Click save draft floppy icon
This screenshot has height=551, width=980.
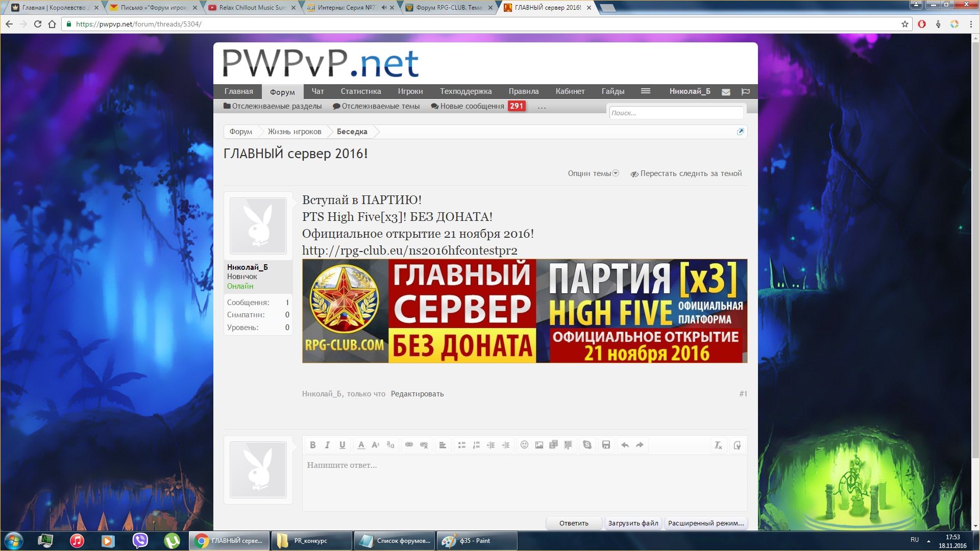(606, 445)
